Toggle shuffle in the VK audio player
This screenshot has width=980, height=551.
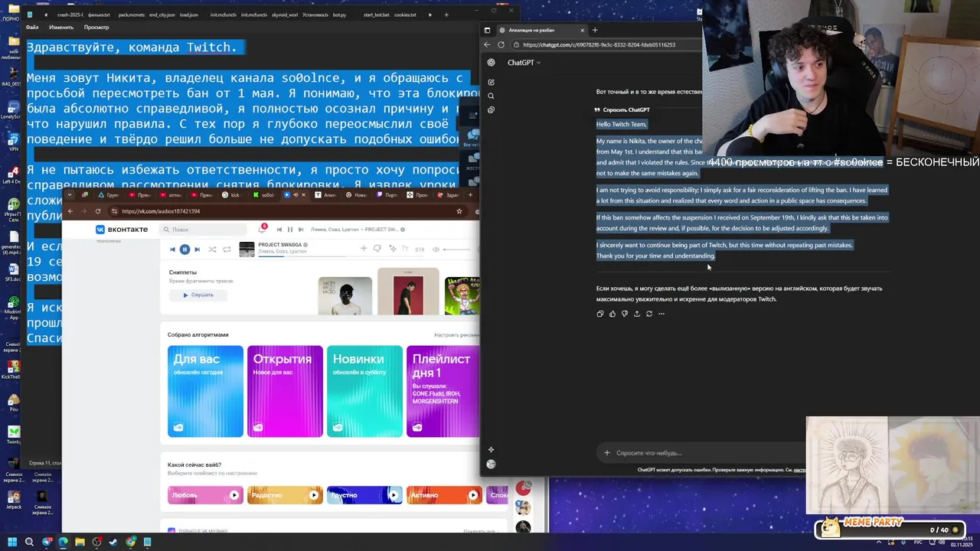click(212, 249)
